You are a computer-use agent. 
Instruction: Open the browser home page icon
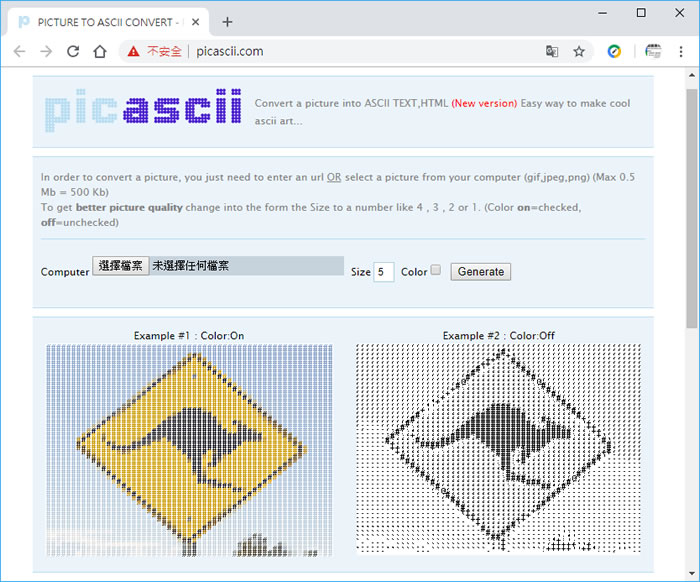click(x=100, y=52)
